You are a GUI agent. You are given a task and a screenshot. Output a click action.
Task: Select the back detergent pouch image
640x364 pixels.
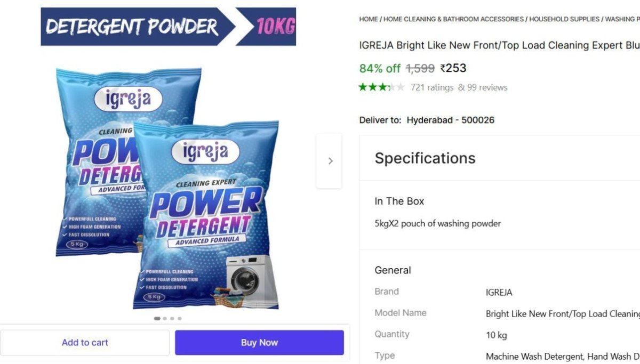(101, 160)
